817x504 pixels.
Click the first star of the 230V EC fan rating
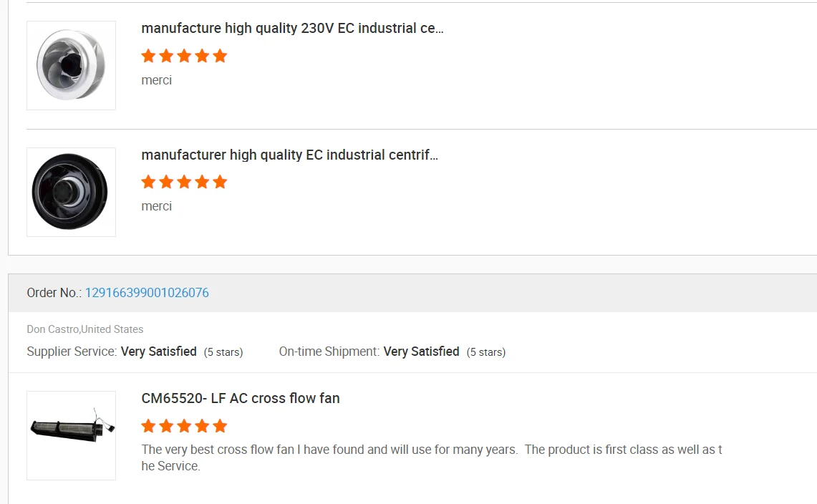[148, 56]
